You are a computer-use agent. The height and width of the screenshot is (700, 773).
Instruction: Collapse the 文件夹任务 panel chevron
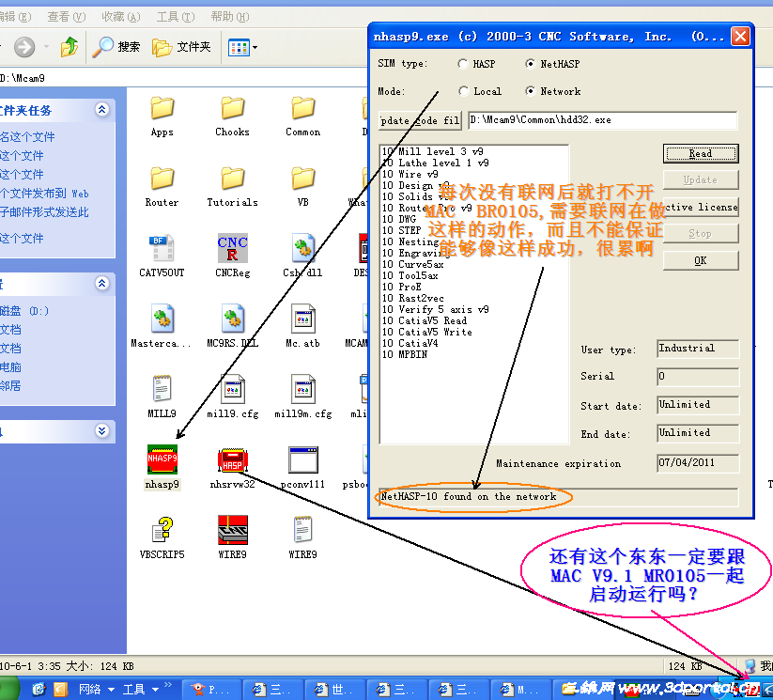click(x=102, y=110)
